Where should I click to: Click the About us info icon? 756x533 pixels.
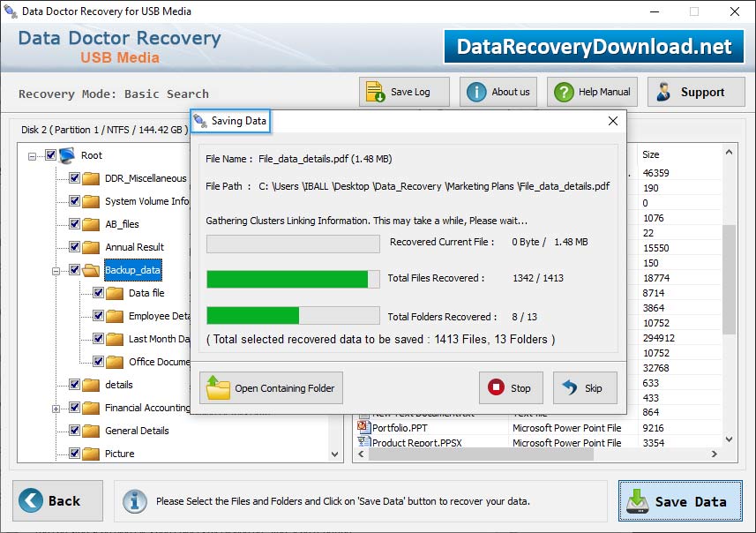(x=476, y=92)
